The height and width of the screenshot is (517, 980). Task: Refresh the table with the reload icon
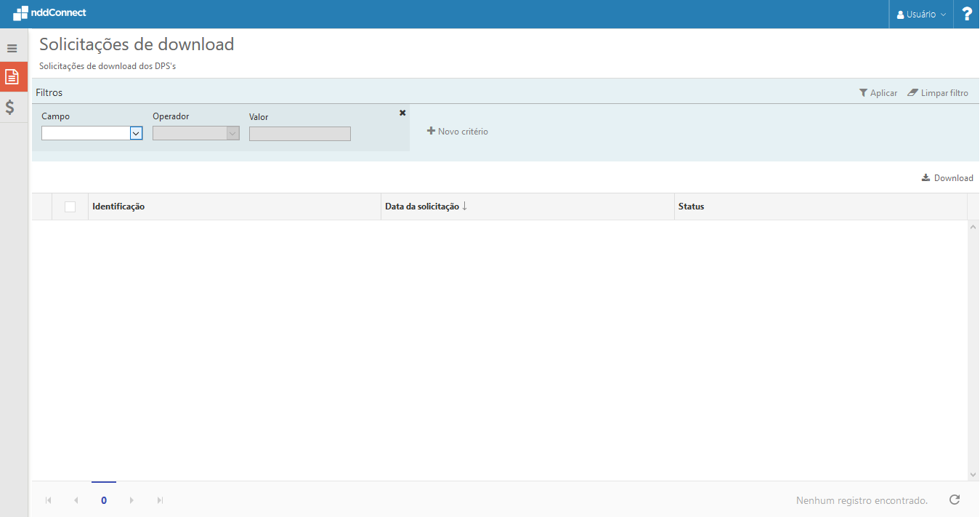click(955, 500)
